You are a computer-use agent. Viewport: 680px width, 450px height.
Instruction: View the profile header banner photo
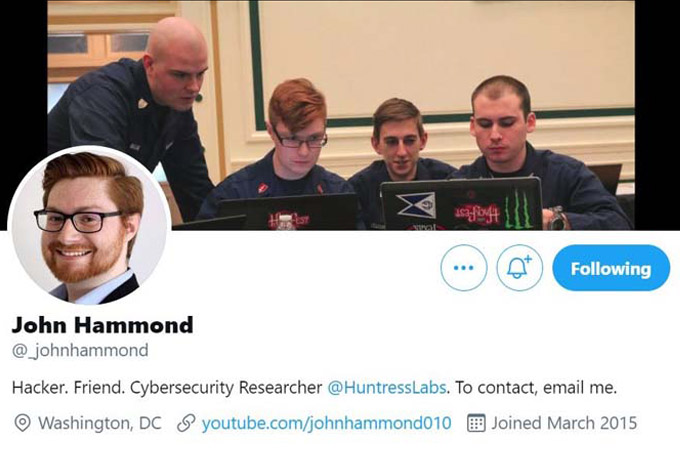341,115
